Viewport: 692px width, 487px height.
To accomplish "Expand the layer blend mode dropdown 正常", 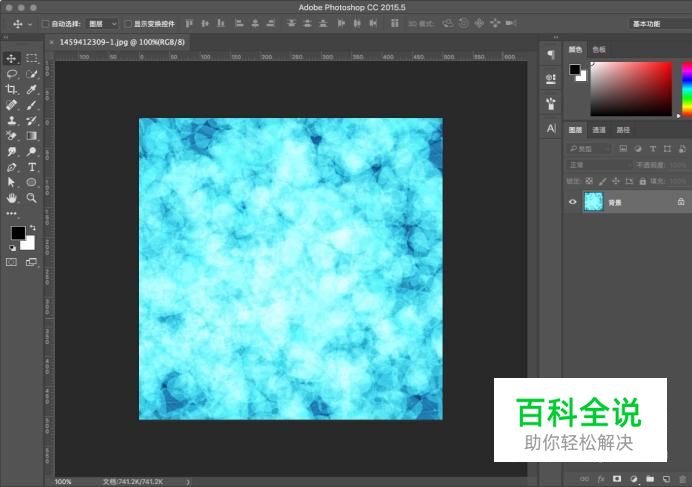I will coord(598,164).
